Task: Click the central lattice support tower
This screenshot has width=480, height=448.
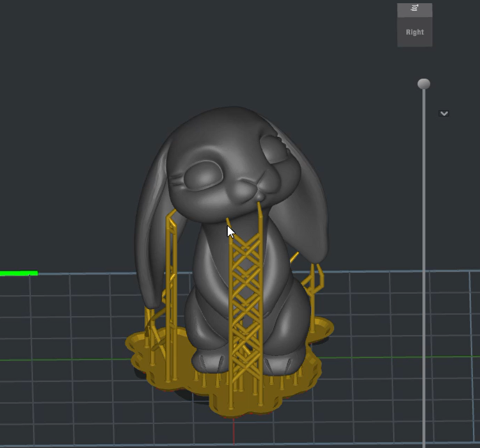Action: 245,301
